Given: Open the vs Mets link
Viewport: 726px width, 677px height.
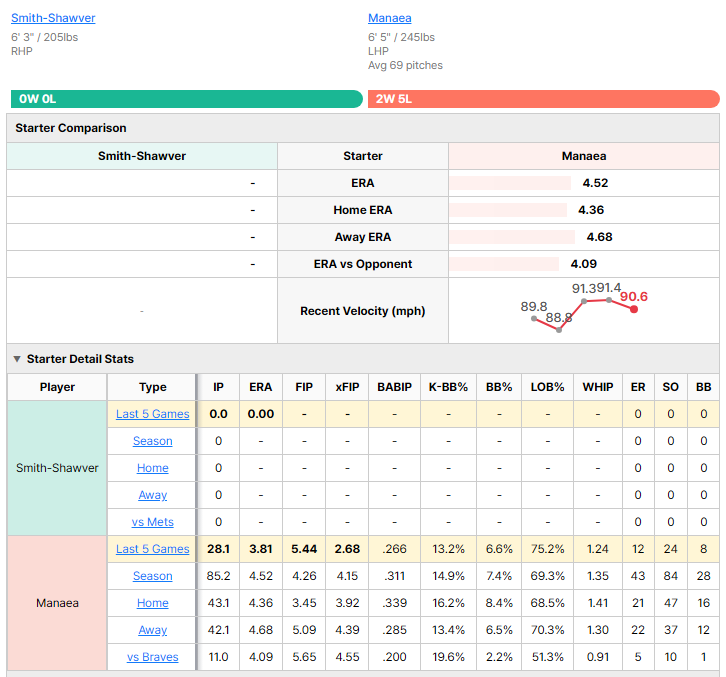Looking at the screenshot, I should pos(152,522).
